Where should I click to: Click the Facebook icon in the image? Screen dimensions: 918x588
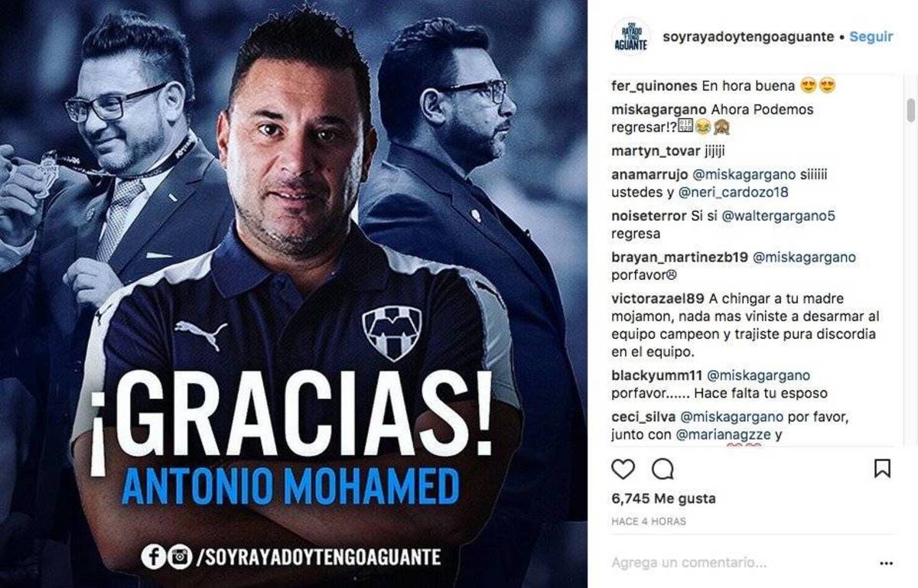[x=153, y=556]
